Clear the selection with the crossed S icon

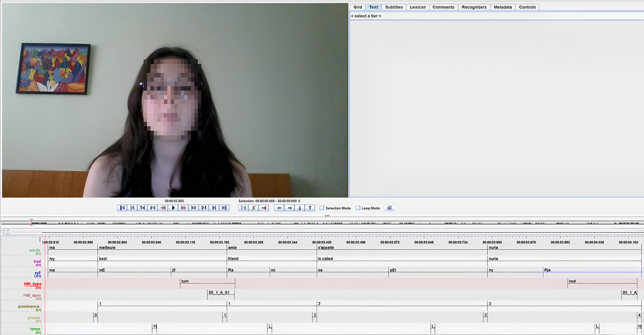(x=253, y=208)
